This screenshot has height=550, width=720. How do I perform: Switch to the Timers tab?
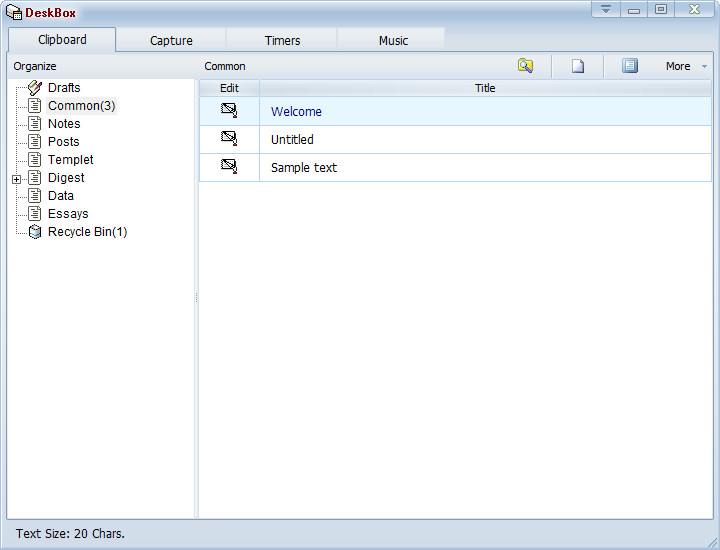click(282, 40)
